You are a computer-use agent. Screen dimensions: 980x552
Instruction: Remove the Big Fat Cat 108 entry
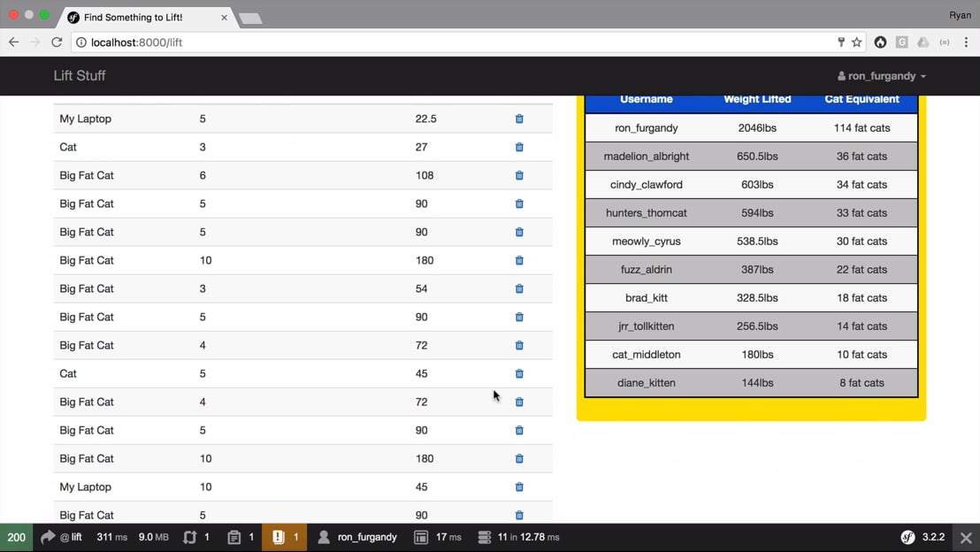[x=519, y=176]
